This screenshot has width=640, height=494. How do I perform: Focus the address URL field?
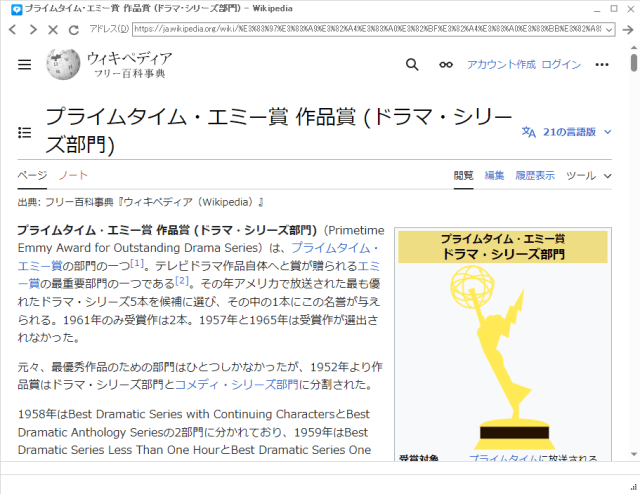368,29
